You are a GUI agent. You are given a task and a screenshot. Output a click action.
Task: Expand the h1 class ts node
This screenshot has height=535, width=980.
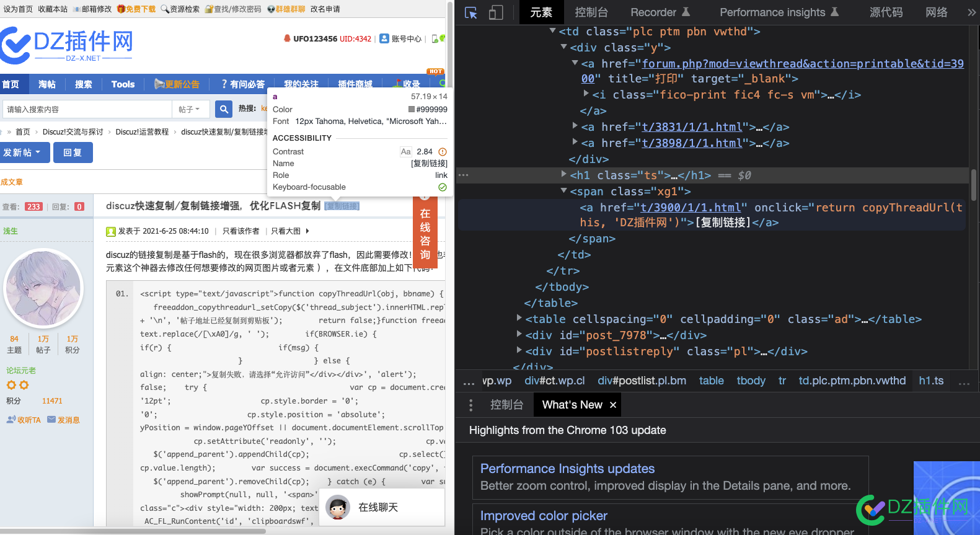(563, 175)
